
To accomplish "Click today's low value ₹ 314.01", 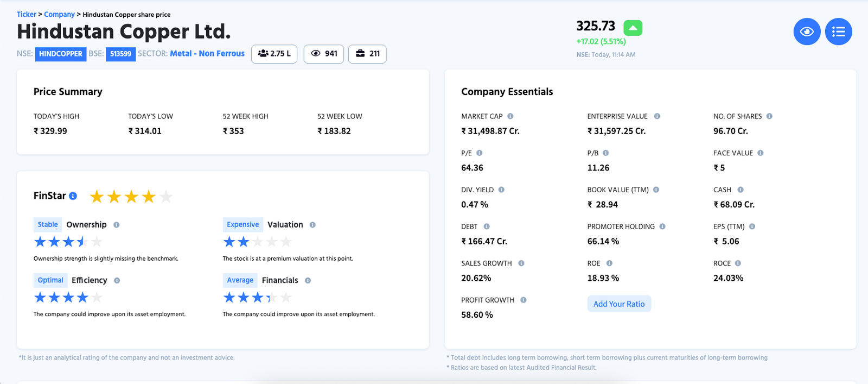I will coord(145,131).
